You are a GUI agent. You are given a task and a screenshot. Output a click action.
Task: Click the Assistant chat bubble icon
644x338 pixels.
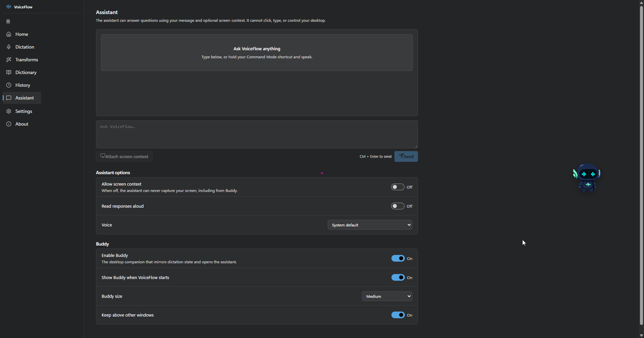(9, 98)
